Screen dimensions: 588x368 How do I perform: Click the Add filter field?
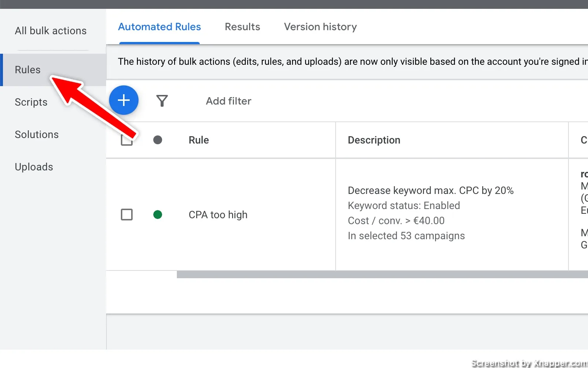[x=228, y=101]
